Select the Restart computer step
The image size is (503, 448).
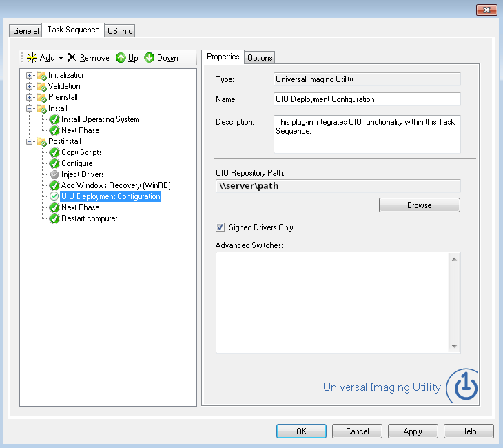click(89, 218)
